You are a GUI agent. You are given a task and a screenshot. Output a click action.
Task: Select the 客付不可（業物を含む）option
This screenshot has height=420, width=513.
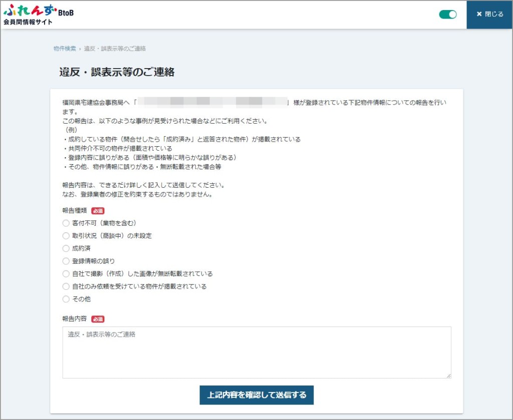66,223
